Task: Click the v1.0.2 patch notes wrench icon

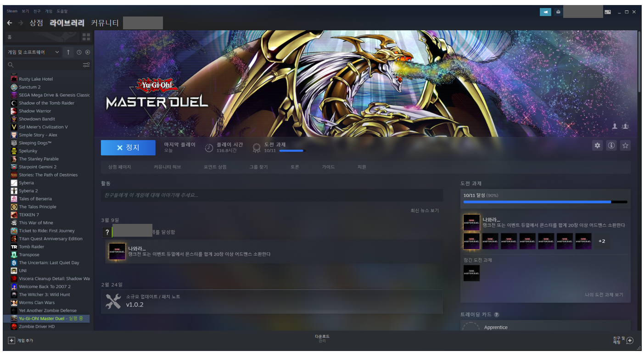Action: (113, 301)
